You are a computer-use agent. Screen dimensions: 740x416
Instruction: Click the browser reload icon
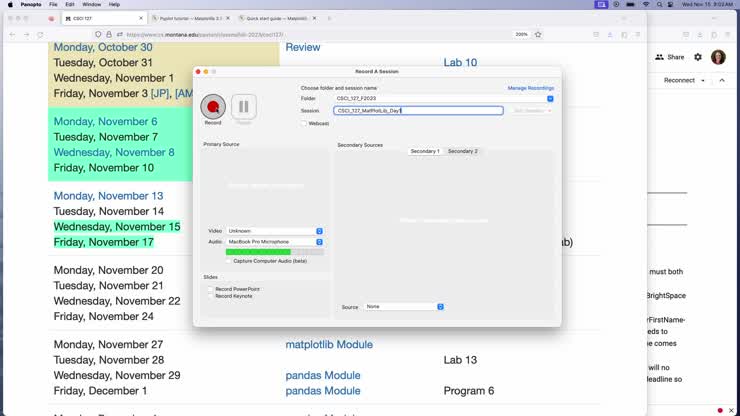[41, 34]
